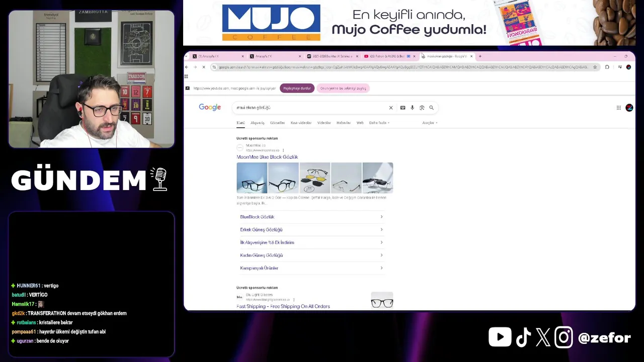Open the Google apps grid
Image resolution: width=644 pixels, height=362 pixels.
[619, 108]
